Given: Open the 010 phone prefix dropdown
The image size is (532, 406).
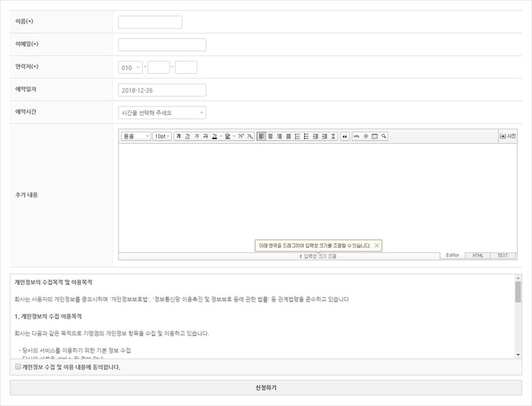Looking at the screenshot, I should coord(130,68).
